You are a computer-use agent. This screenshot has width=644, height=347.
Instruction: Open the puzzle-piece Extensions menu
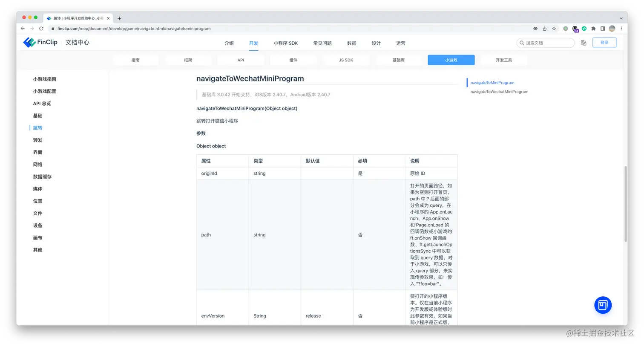click(593, 29)
